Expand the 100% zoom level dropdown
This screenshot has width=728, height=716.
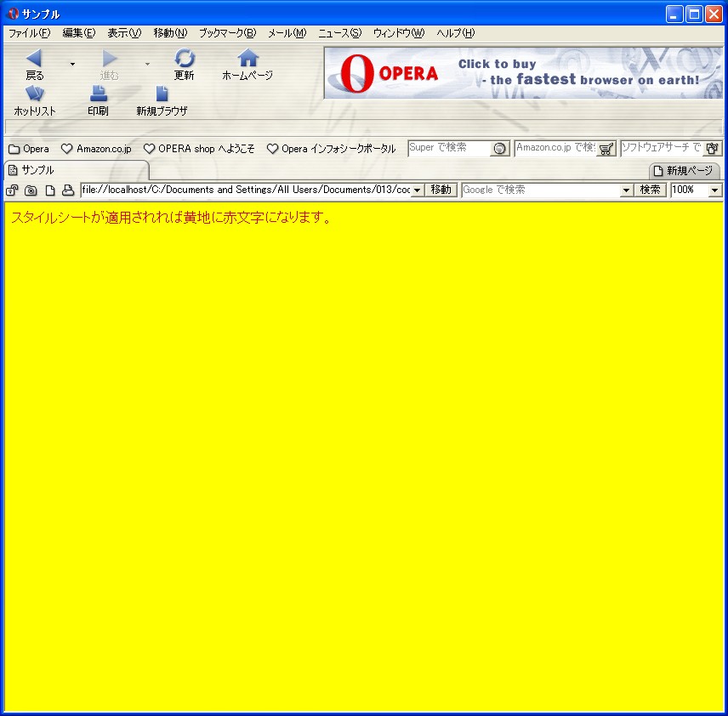[x=714, y=190]
